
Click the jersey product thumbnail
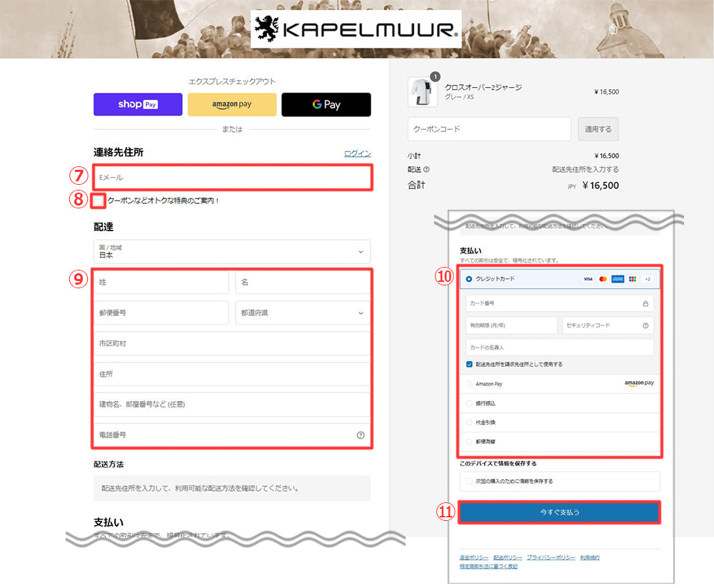[422, 92]
